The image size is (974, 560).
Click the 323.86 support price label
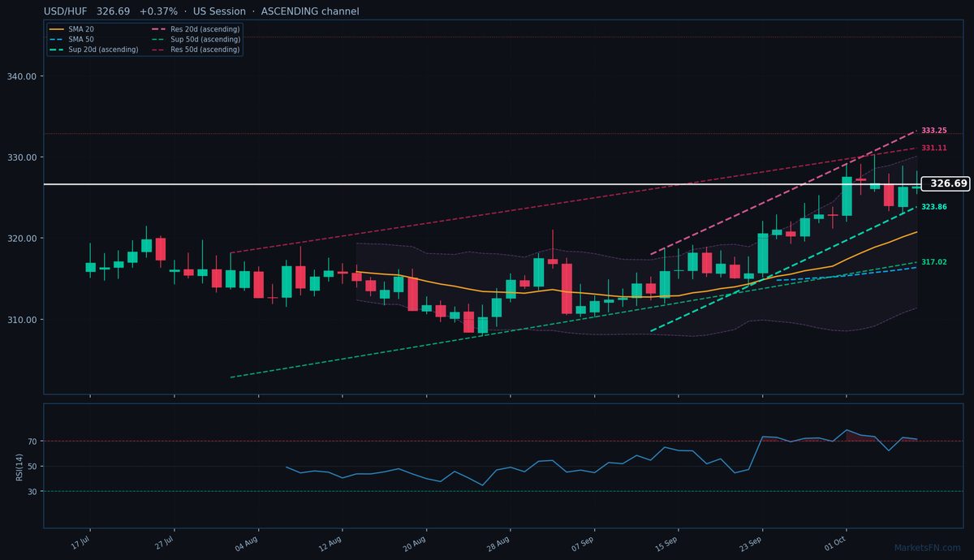[934, 207]
